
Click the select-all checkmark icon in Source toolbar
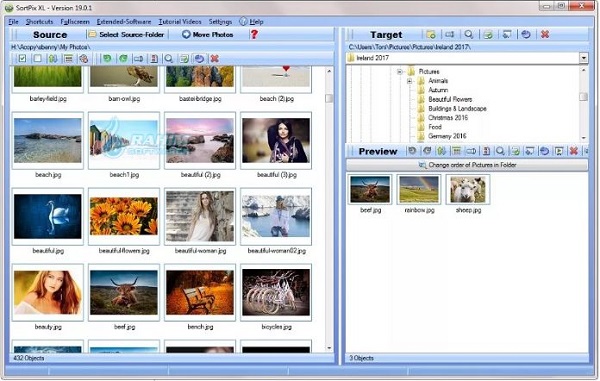click(x=22, y=59)
